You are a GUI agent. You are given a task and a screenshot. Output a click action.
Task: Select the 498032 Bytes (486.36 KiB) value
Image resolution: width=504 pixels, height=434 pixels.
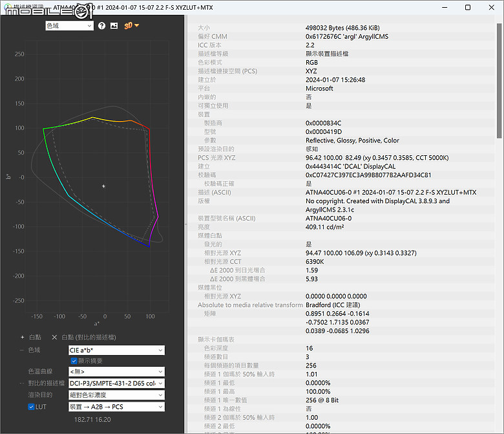coord(342,28)
